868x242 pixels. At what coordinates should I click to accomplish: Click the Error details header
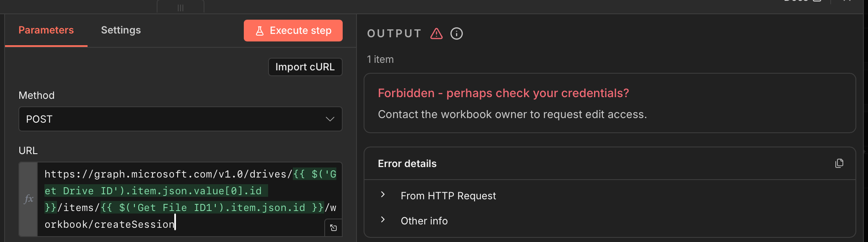(407, 164)
